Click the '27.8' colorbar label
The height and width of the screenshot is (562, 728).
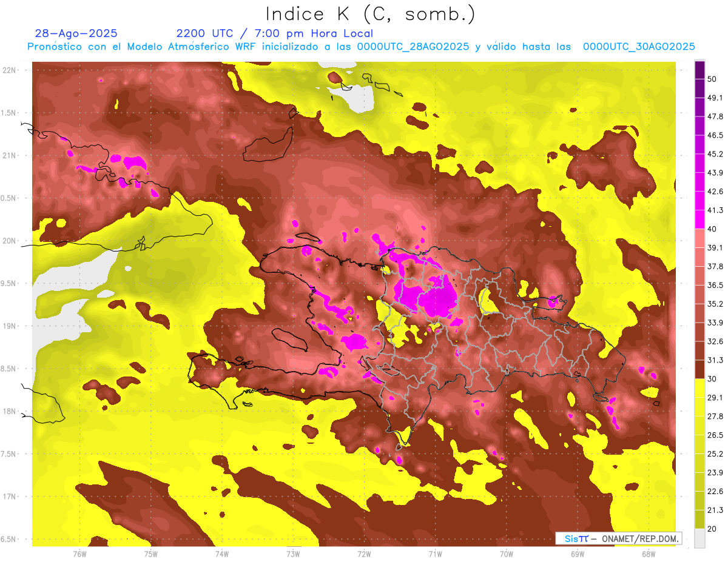[715, 416]
